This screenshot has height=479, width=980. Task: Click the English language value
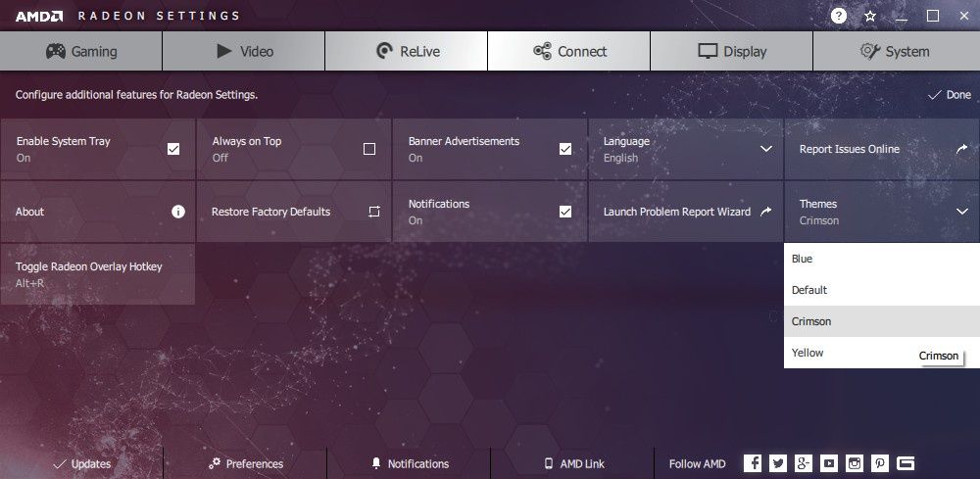(x=620, y=158)
